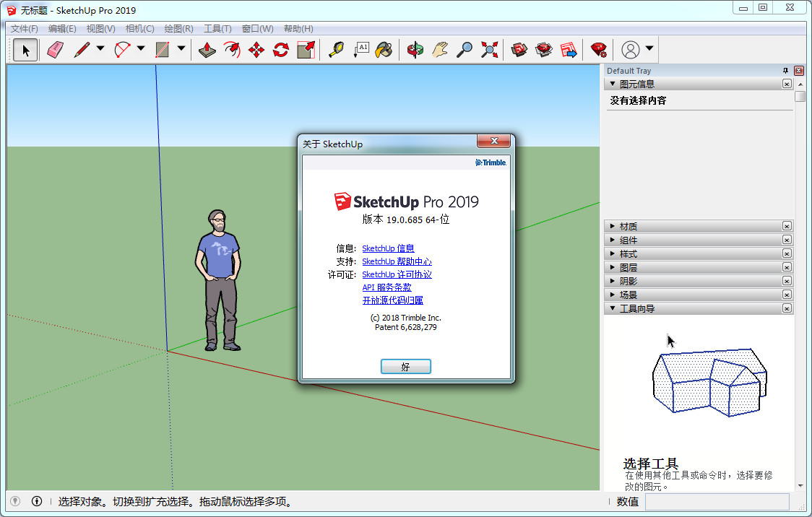Open the SketchUp 帮助中心 link
This screenshot has height=517, width=812.
coord(397,261)
